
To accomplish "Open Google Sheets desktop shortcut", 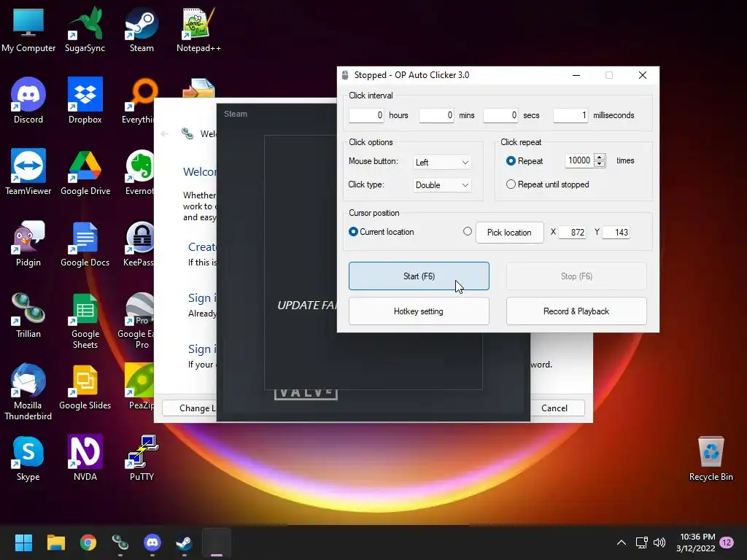I will pos(85,321).
